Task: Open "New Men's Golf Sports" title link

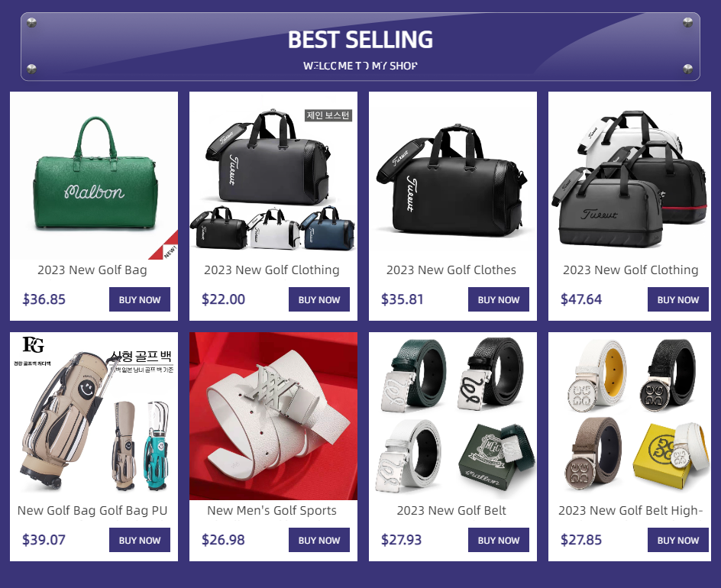Action: click(272, 510)
